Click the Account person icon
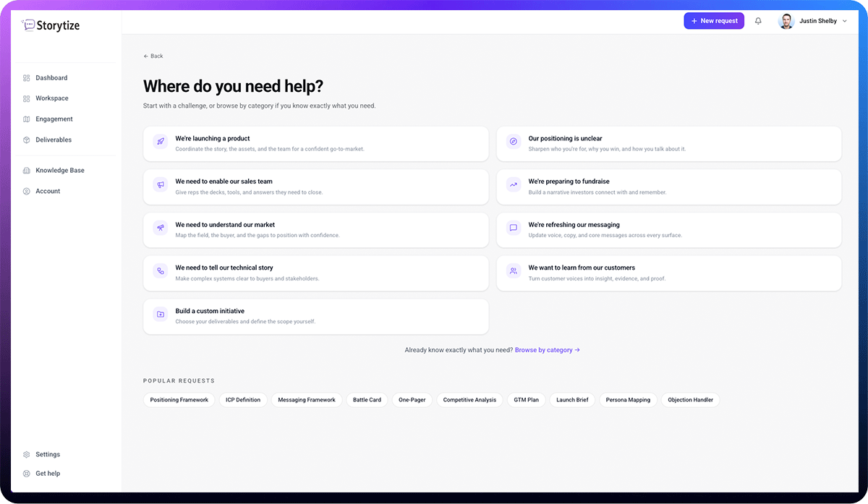Viewport: 868px width, 504px height. click(27, 192)
